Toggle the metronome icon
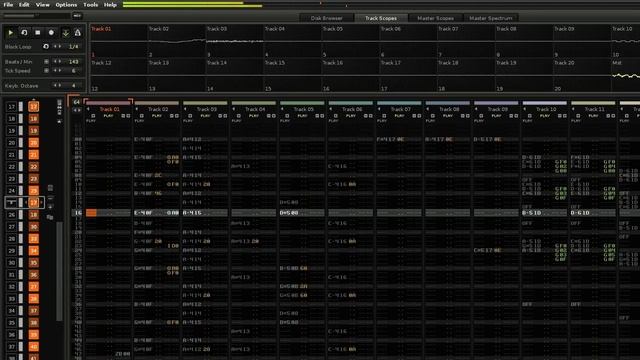 point(78,33)
